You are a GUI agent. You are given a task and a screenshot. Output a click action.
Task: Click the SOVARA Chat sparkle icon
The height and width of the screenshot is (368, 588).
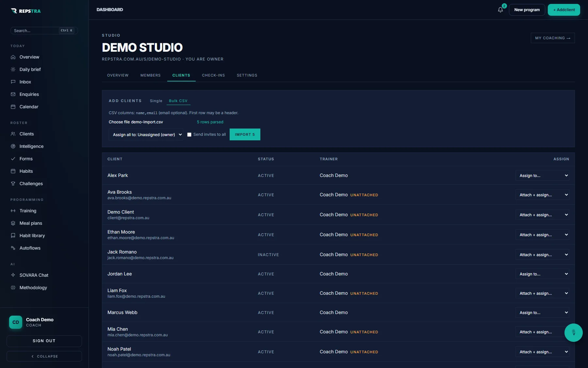(13, 275)
